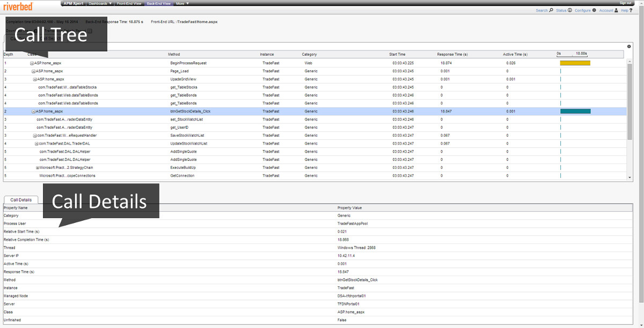
Task: Click the Search magnifier icon
Action: (551, 10)
